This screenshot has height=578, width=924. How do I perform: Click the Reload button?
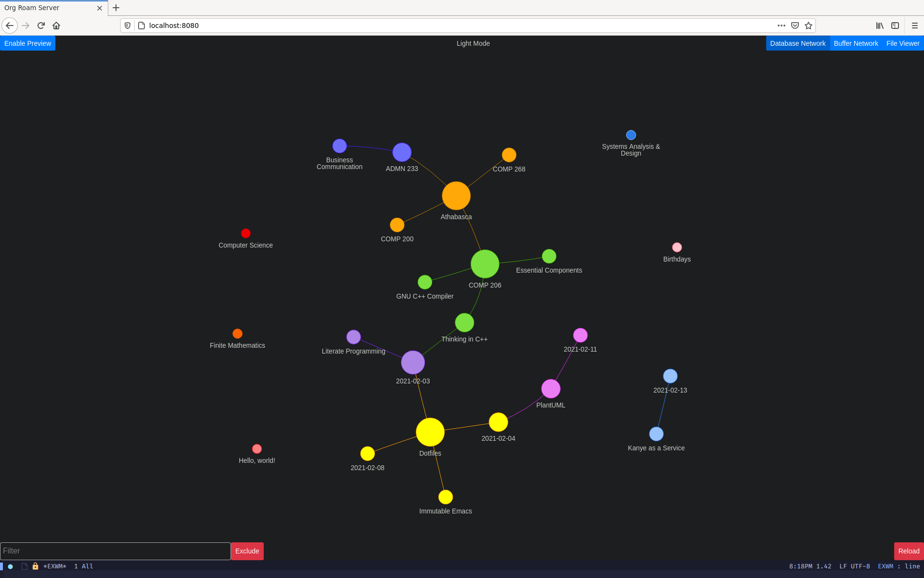(909, 551)
